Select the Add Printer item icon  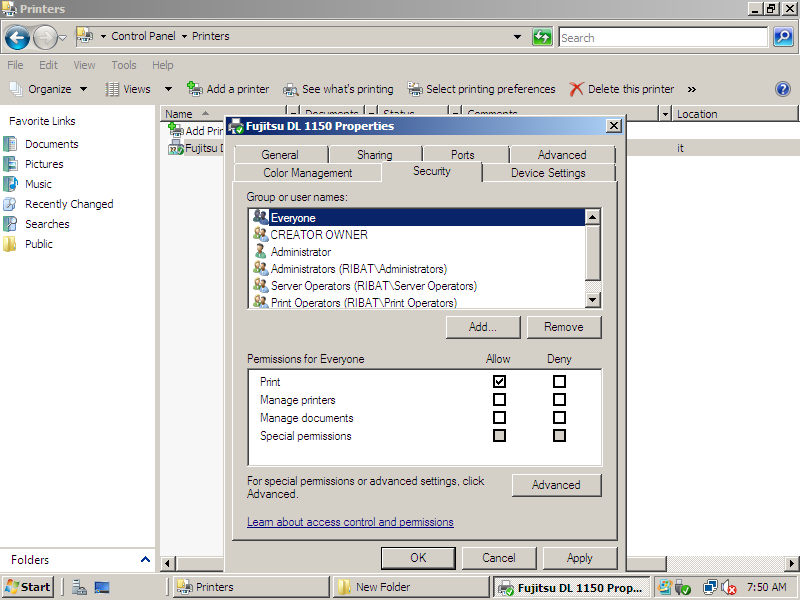tap(176, 130)
